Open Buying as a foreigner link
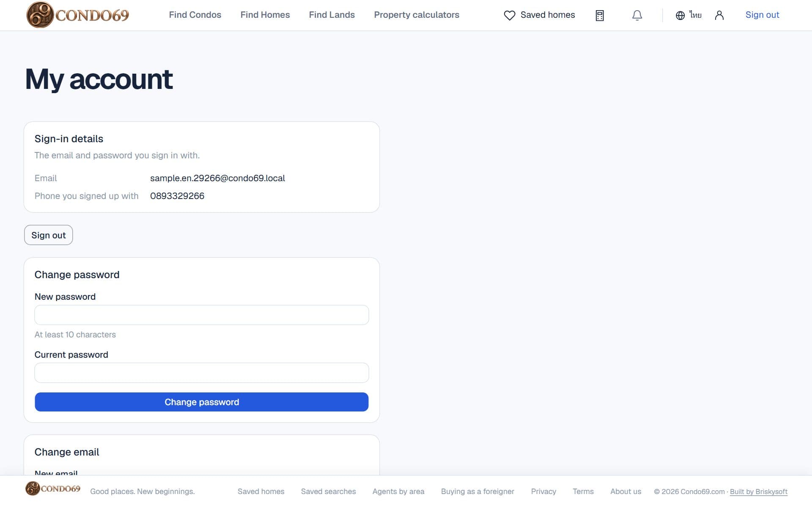Image resolution: width=812 pixels, height=508 pixels. [x=477, y=491]
